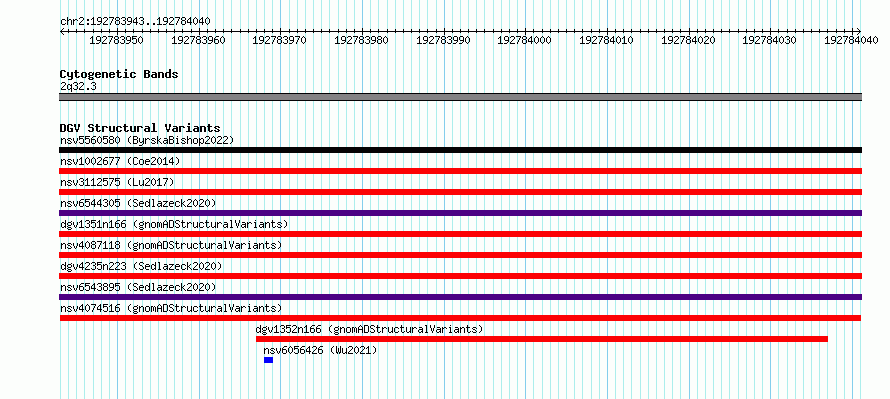Click ruler tick label 192784040
The width and height of the screenshot is (890, 399).
pos(851,40)
